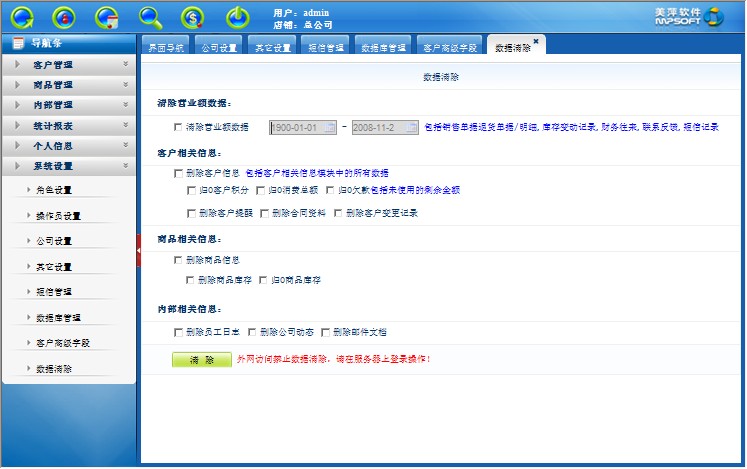This screenshot has height=469, width=747.
Task: Click the lock icon in top toolbar
Action: tap(65, 17)
